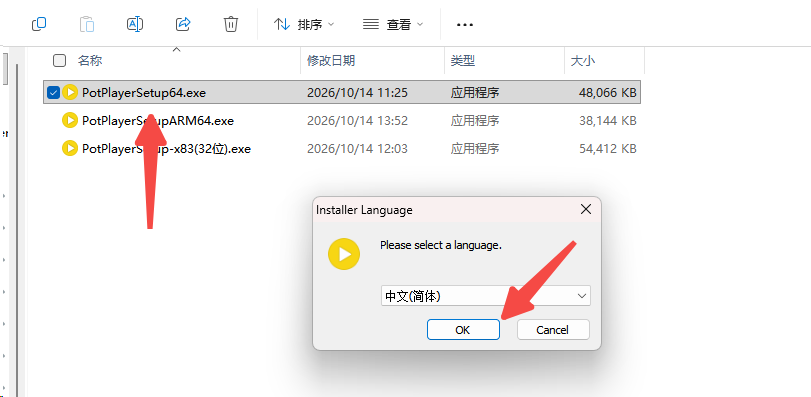Sort by the 类型 column header
811x397 pixels.
[463, 60]
